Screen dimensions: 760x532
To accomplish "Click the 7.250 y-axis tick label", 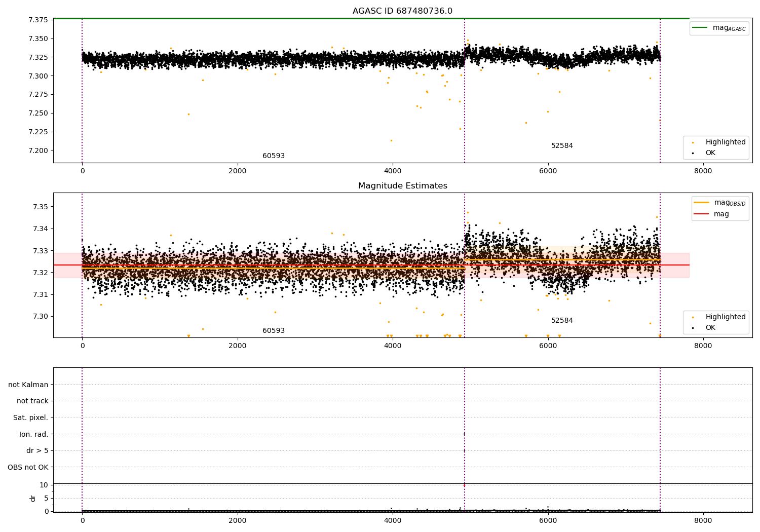I will tap(38, 113).
